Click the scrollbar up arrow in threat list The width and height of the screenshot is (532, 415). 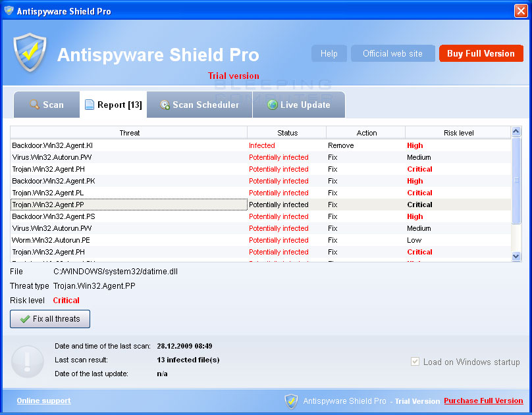coord(516,132)
